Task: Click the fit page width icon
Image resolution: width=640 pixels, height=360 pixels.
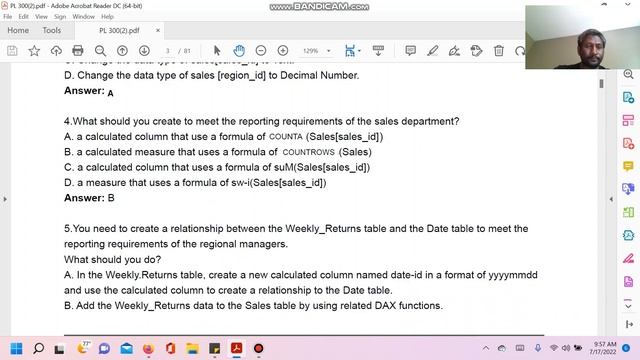Action: point(350,51)
